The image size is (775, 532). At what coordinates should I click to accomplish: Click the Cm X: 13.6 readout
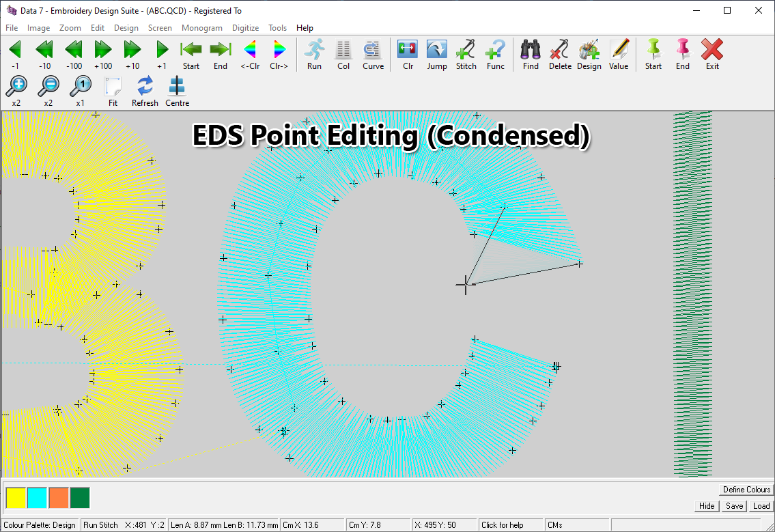[x=312, y=525]
